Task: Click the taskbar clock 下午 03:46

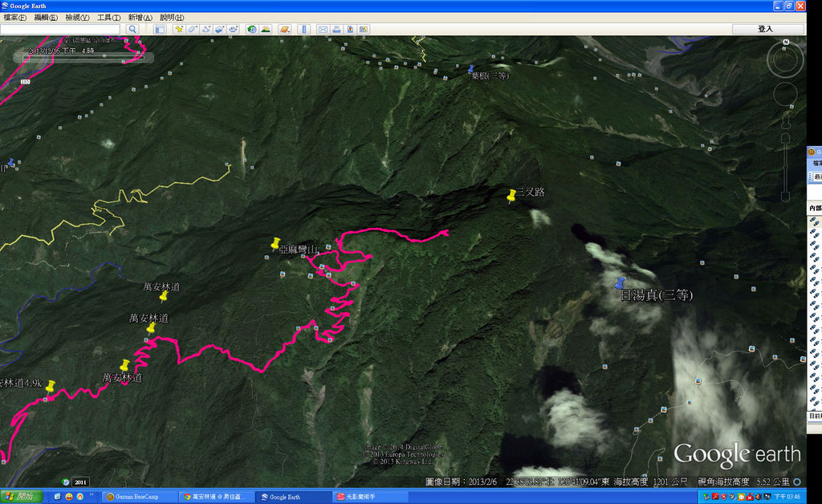Action: pos(787,497)
